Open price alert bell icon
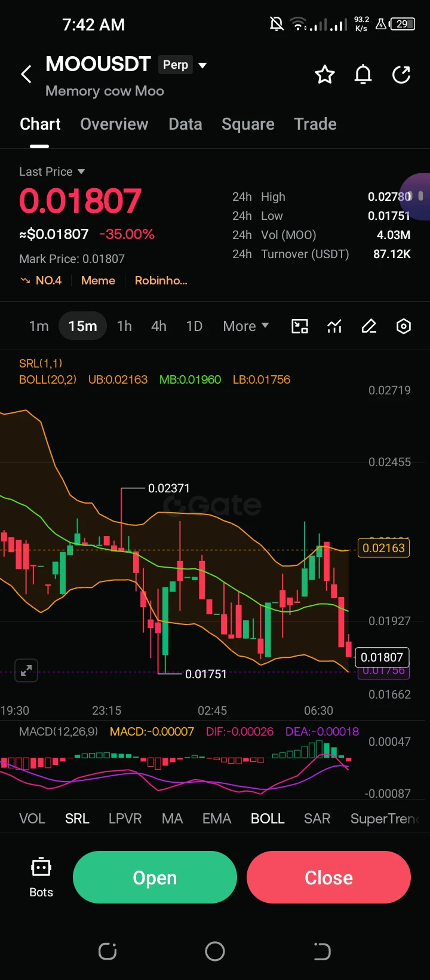Screen dimensions: 430x980 coord(363,75)
